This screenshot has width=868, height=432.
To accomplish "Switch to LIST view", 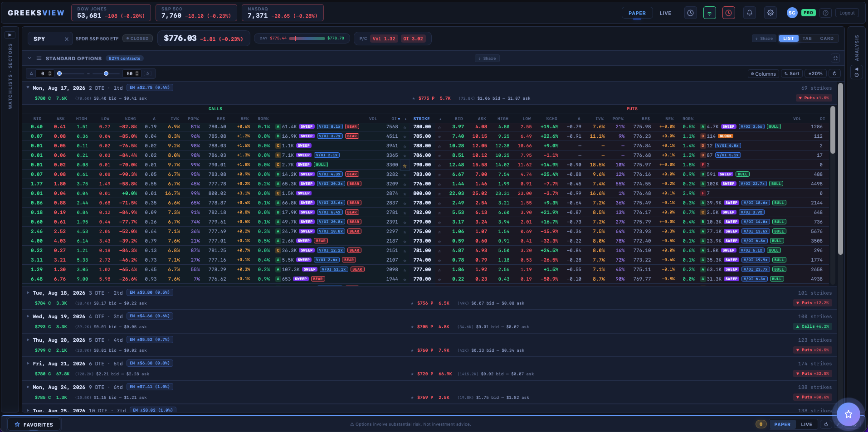I will (x=789, y=39).
